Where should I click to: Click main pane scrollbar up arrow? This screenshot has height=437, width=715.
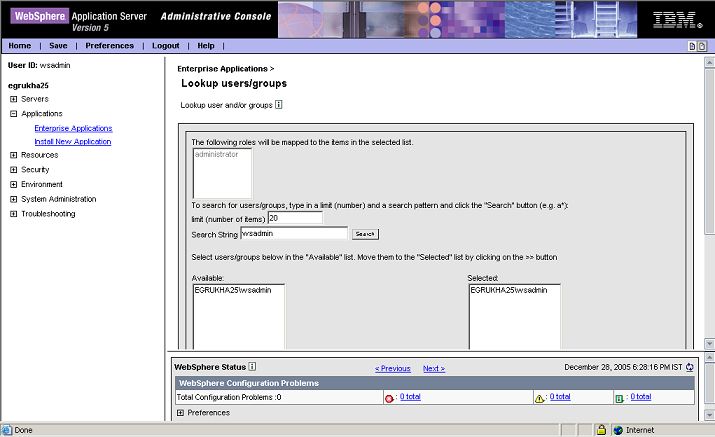pyautogui.click(x=709, y=62)
